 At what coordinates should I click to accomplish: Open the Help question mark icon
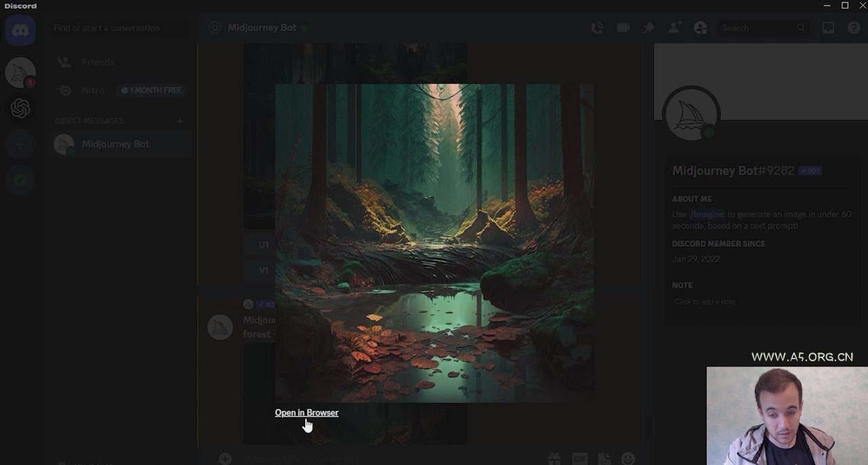(854, 28)
